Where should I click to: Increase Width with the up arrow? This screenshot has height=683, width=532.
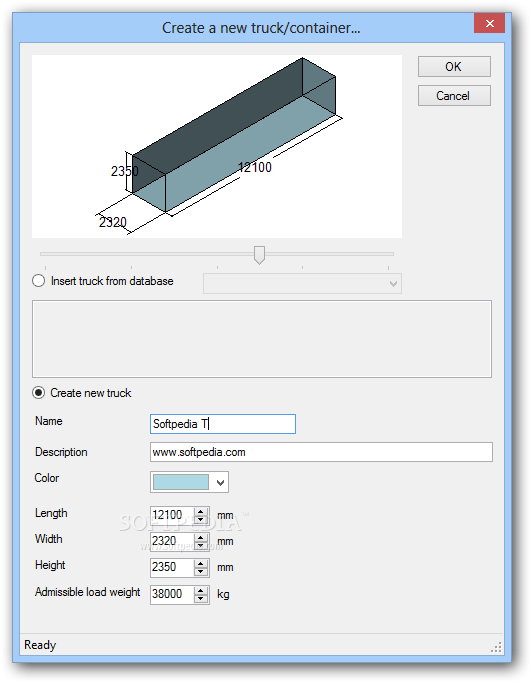[200, 538]
